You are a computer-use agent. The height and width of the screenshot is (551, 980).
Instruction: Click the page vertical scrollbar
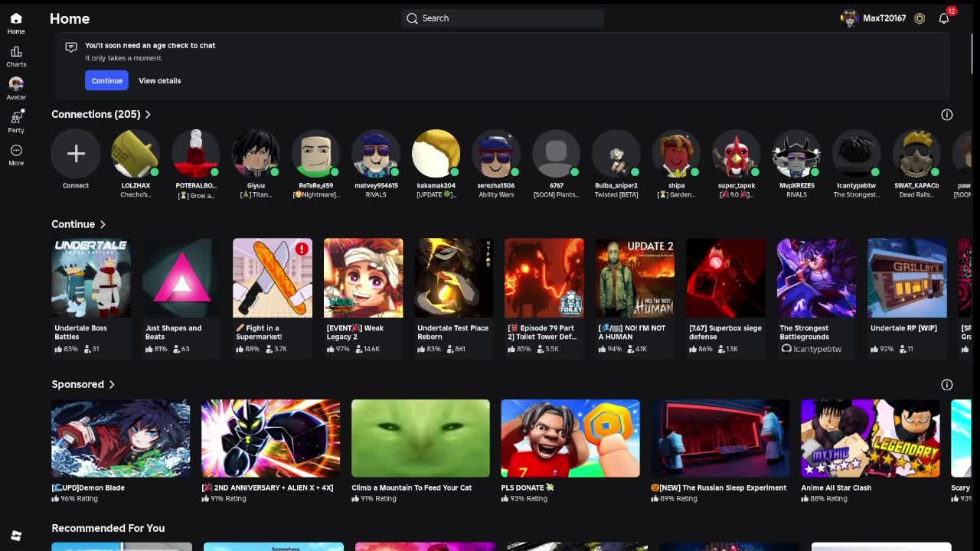[973, 52]
